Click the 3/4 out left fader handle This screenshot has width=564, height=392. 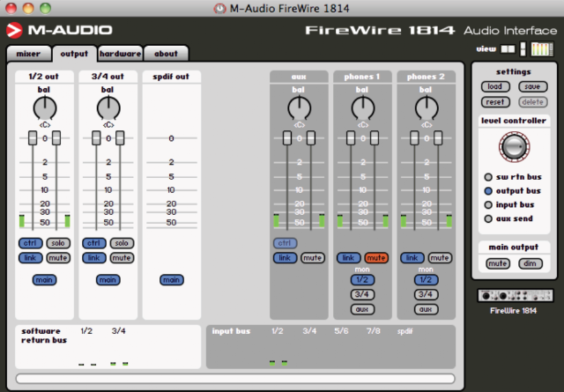click(96, 138)
